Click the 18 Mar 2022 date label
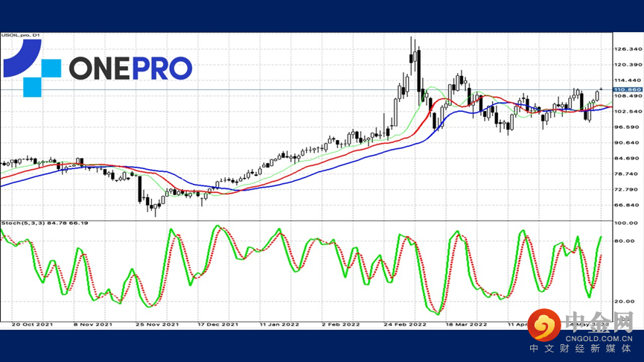 [466, 324]
